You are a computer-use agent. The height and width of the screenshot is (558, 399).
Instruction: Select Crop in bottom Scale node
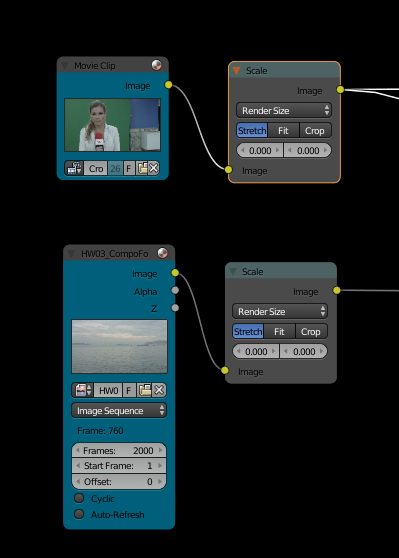pyautogui.click(x=311, y=332)
